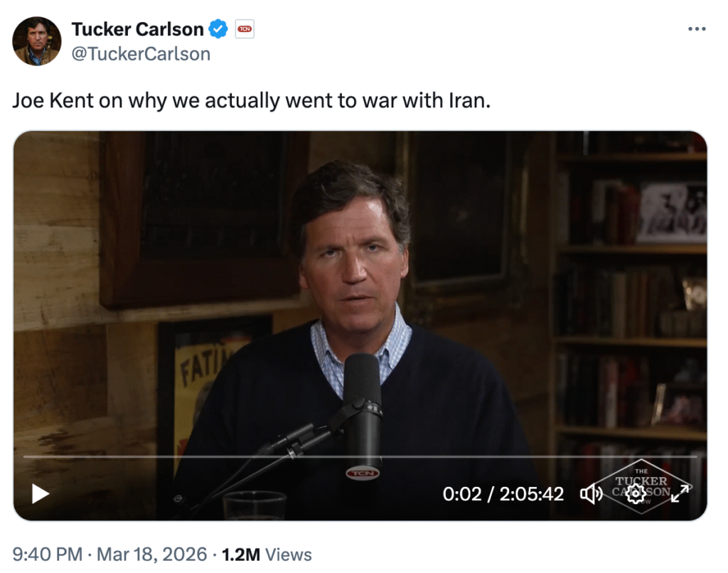Click the tweet text about Joe Kent
728x573 pixels.
[252, 100]
